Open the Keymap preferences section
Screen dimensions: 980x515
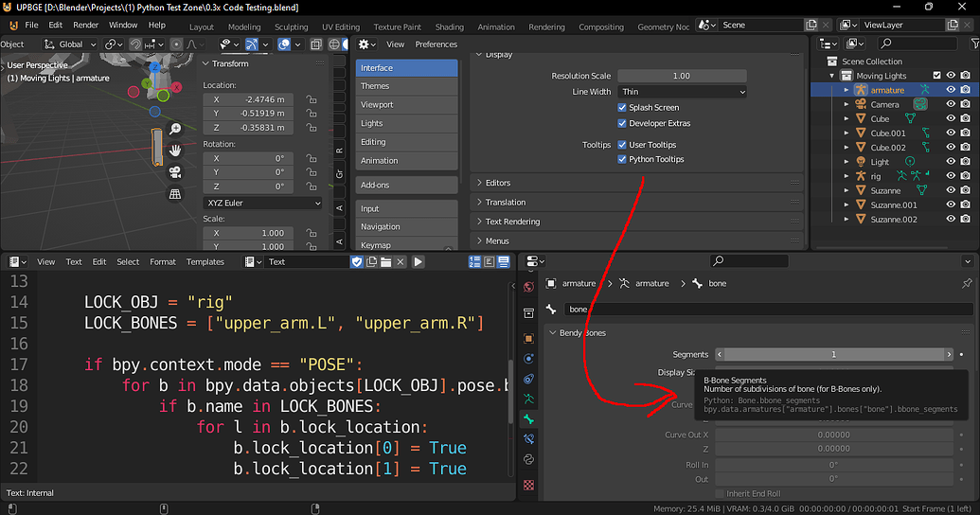(x=407, y=245)
